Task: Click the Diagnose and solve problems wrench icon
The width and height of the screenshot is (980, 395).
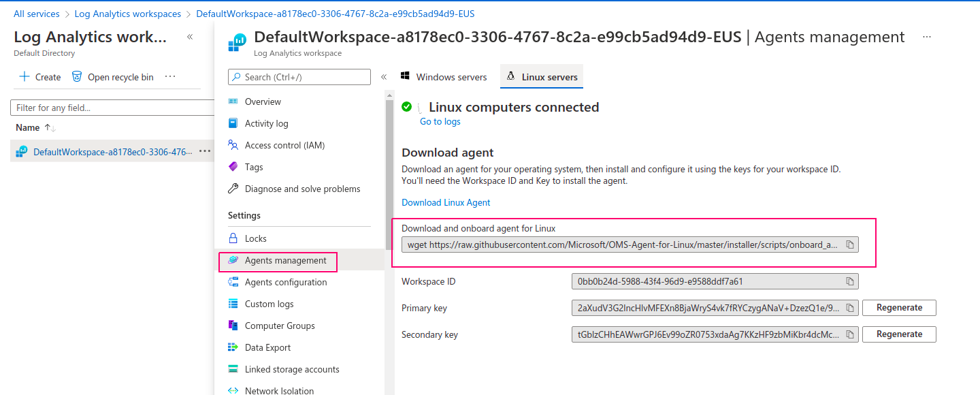Action: (x=233, y=189)
